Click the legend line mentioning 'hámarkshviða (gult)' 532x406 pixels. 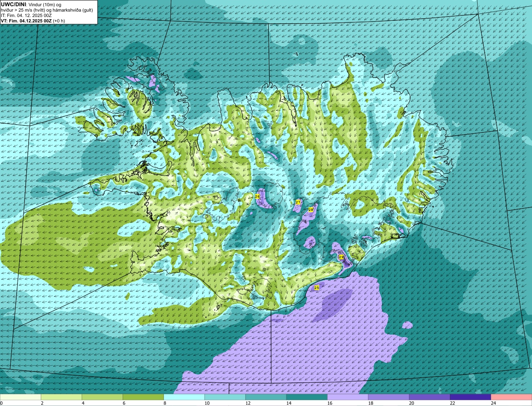pyautogui.click(x=47, y=10)
